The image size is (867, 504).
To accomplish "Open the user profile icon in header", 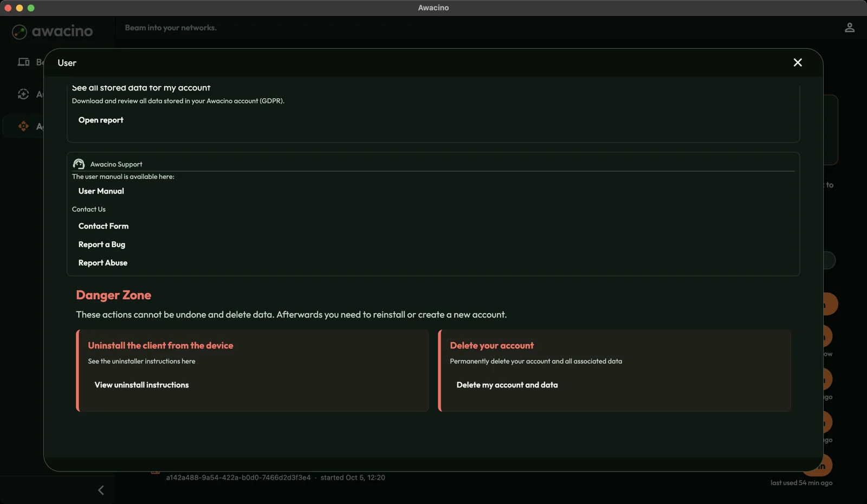I will tap(849, 28).
